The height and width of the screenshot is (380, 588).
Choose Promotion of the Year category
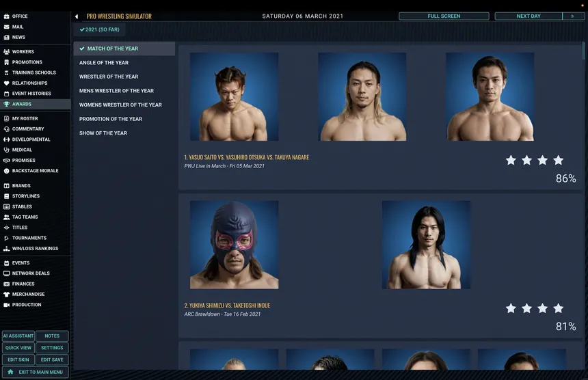tap(111, 119)
